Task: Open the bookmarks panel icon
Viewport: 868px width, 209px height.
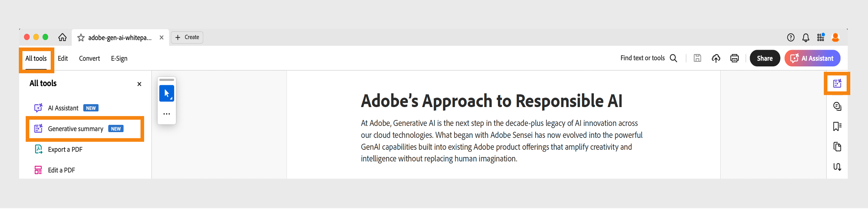Action: point(837,126)
